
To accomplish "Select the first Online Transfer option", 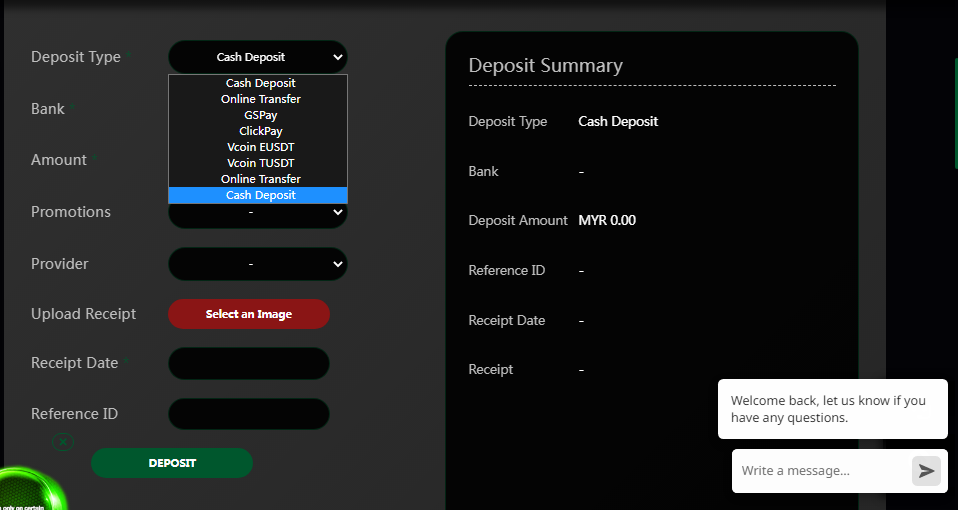I will coord(260,99).
